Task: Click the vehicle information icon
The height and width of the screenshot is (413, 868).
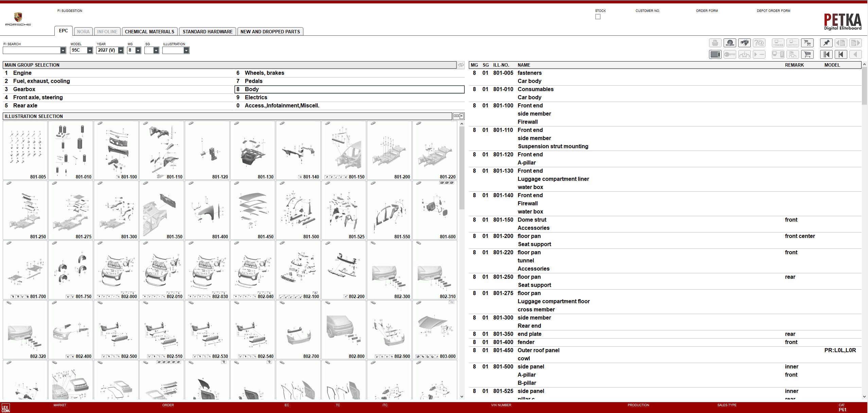Action: point(744,54)
